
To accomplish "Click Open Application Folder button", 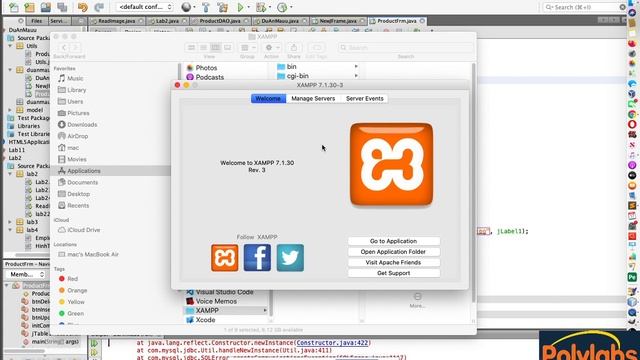I will pyautogui.click(x=393, y=252).
